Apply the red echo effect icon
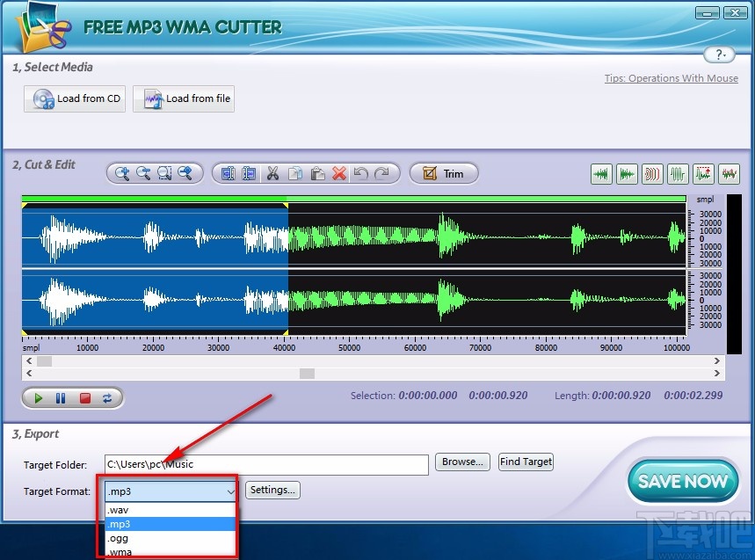Screen dimensions: 755x560 click(x=652, y=174)
